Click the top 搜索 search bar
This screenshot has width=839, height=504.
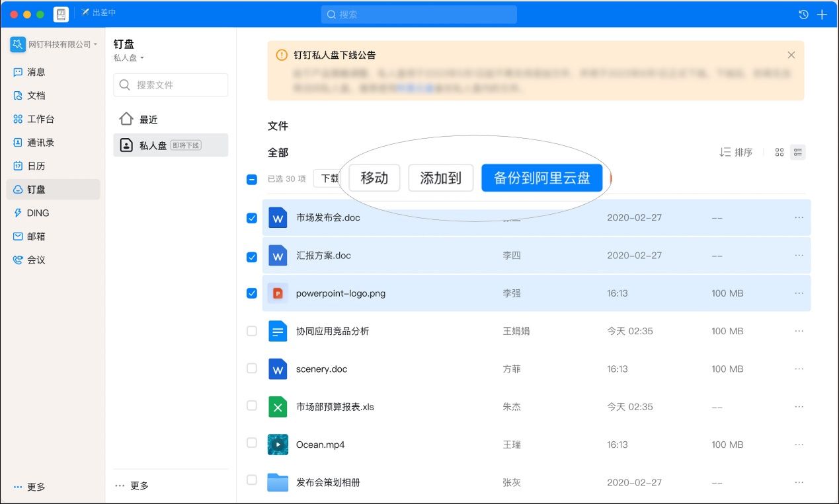(x=419, y=15)
